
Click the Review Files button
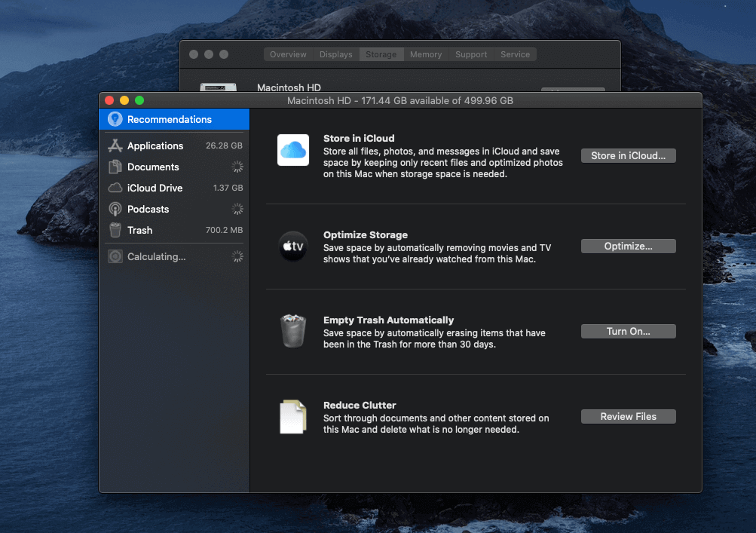[x=628, y=416]
